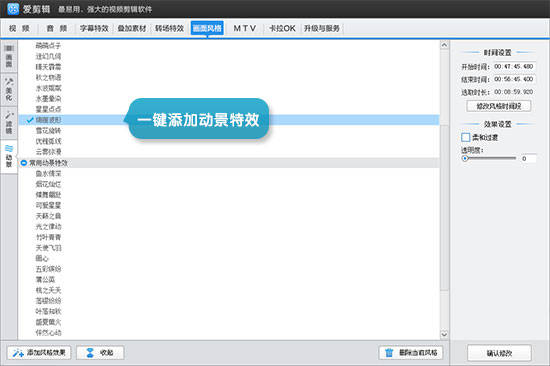The image size is (550, 366).
Task: Select the 盛夏萤火 effect
Action: point(48,322)
